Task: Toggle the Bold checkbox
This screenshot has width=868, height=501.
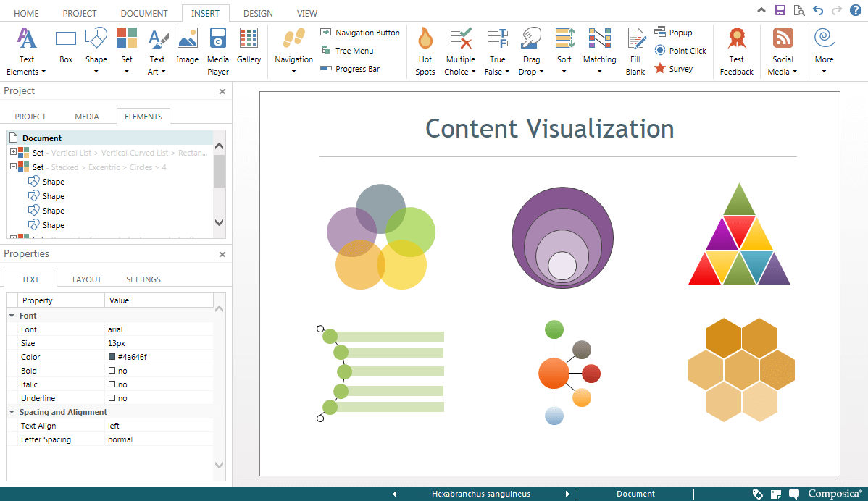Action: coord(112,371)
